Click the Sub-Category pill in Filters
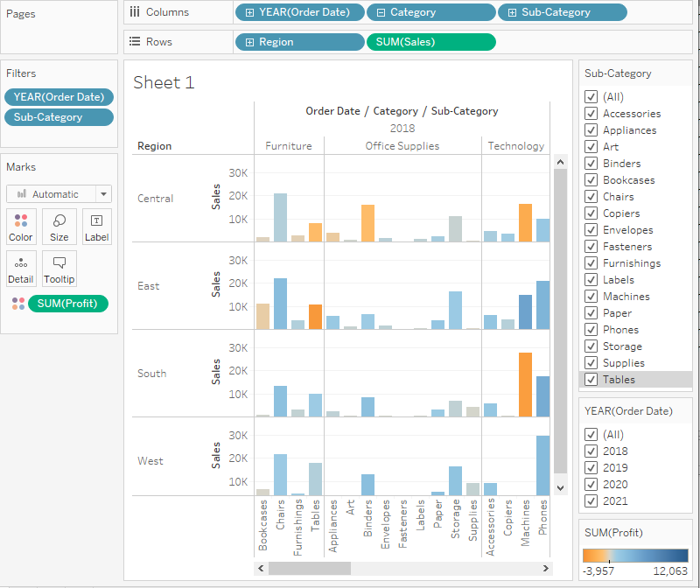 coord(58,117)
